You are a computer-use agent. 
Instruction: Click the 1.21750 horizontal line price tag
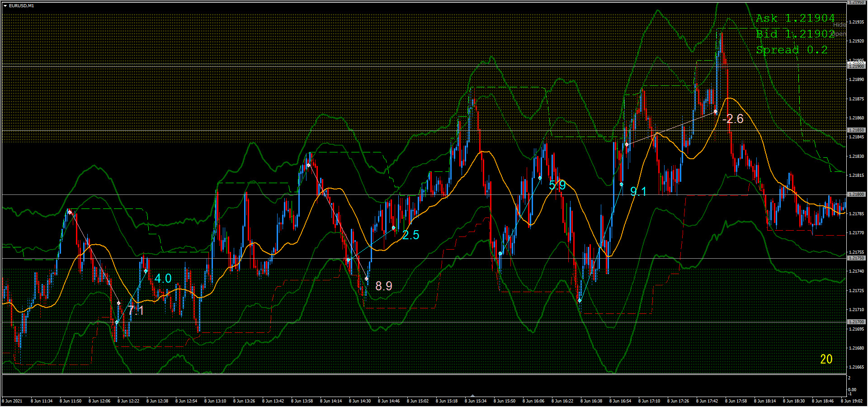[x=856, y=258]
